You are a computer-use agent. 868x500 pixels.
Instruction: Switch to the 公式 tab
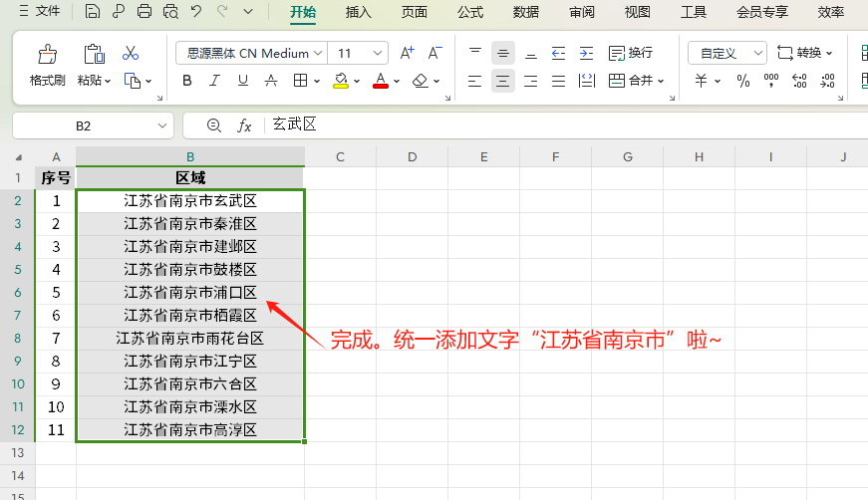coord(470,12)
